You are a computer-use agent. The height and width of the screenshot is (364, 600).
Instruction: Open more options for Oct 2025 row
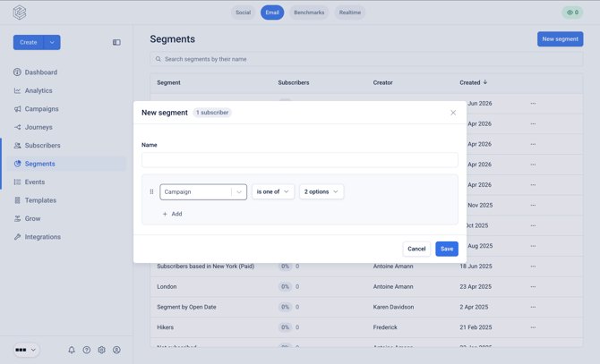click(533, 225)
